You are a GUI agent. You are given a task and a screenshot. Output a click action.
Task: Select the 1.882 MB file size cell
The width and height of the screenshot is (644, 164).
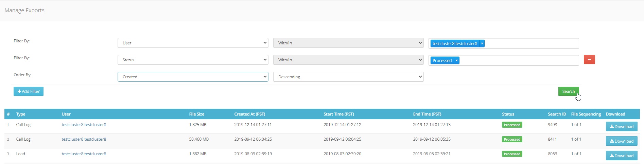(x=198, y=154)
